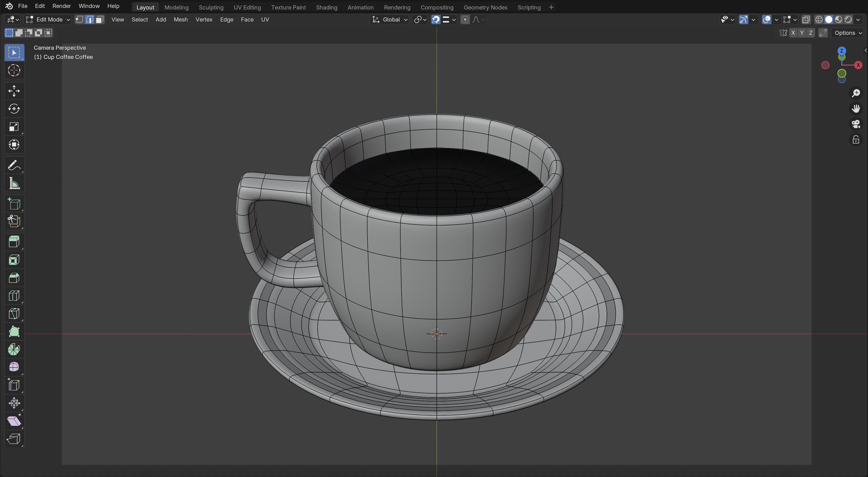Enable Y axis mesh mirror
868x477 pixels.
(x=802, y=33)
